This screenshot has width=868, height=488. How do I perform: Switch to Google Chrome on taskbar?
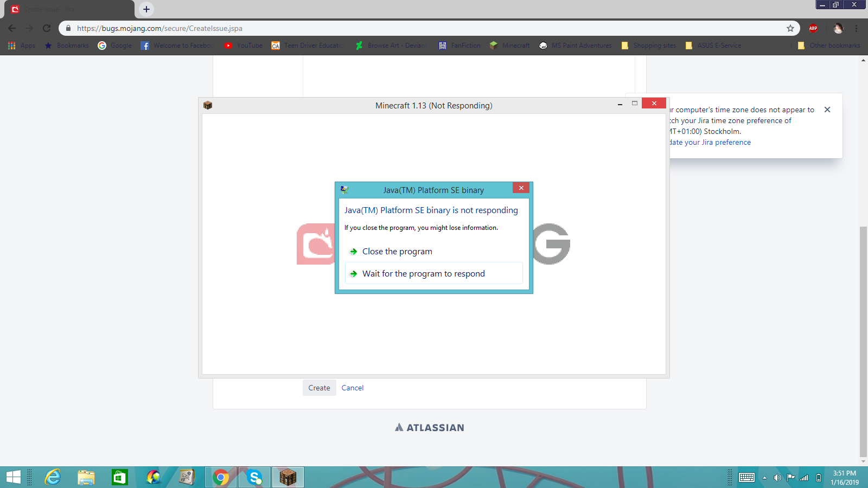pos(221,477)
